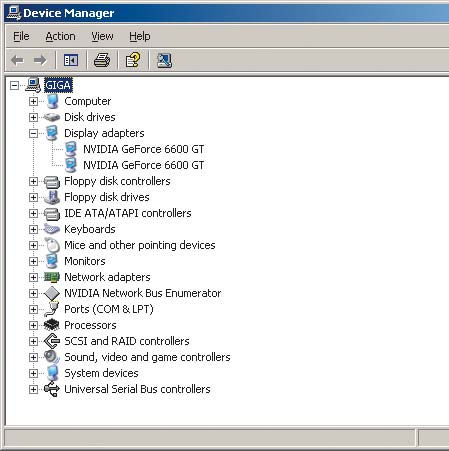Viewport: 449px width, 451px height.
Task: Select the GIGA label text
Action: 58,85
